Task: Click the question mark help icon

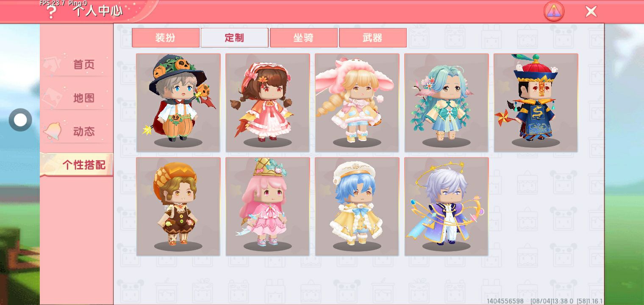Action: pyautogui.click(x=51, y=12)
